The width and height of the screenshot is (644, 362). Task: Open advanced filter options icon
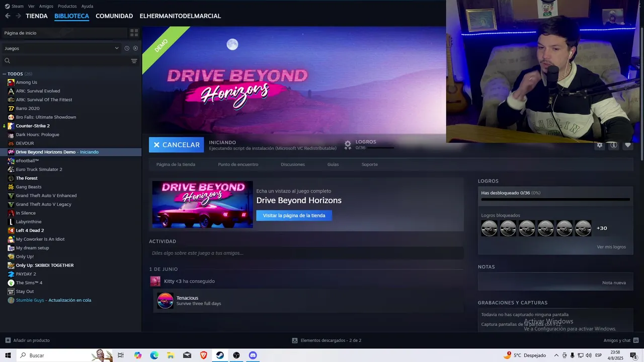(134, 61)
